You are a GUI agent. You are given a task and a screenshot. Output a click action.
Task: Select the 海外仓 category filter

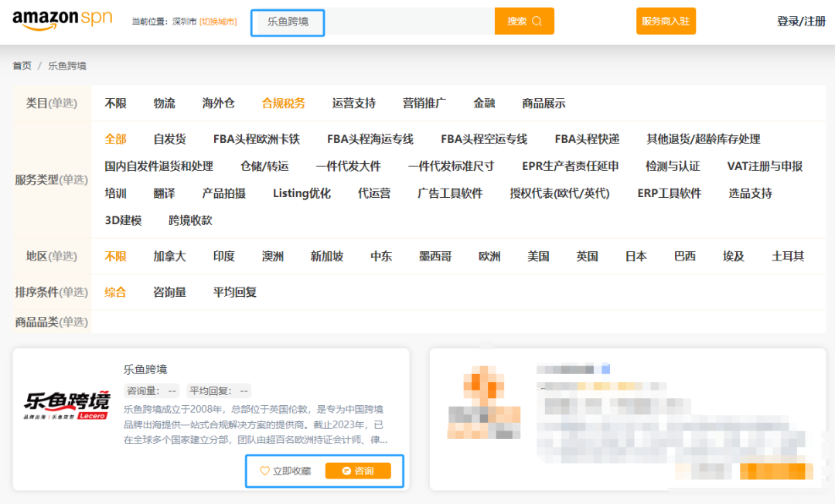click(x=217, y=102)
